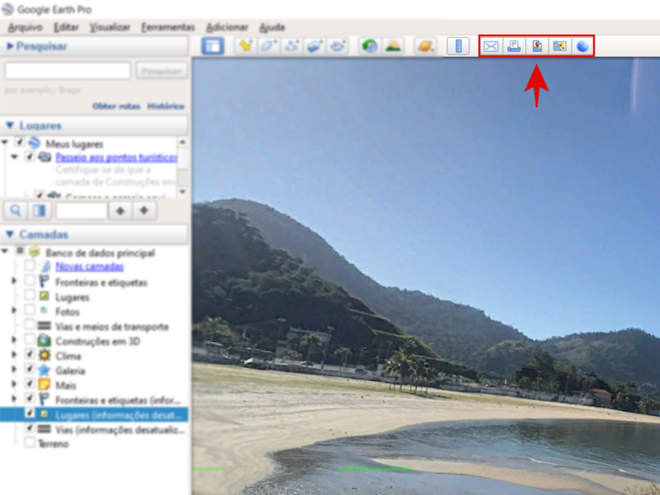The image size is (660, 495).
Task: Click the blue globe toolbar icon
Action: point(583,46)
